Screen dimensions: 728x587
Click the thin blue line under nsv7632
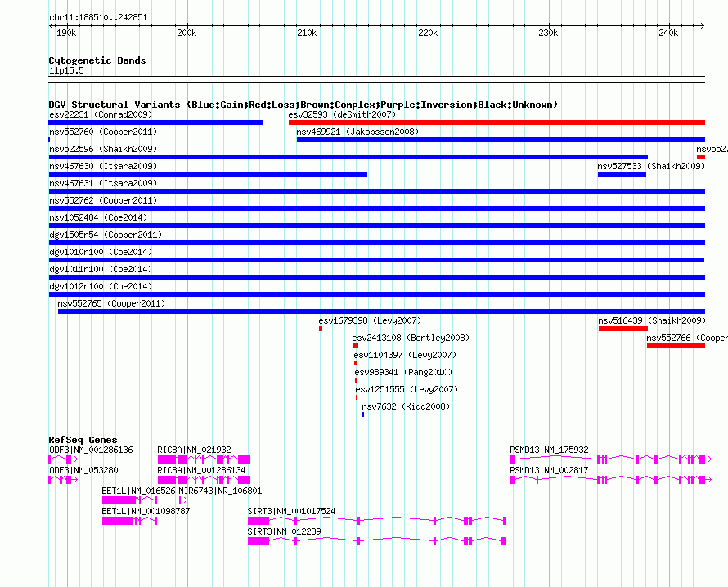(534, 414)
